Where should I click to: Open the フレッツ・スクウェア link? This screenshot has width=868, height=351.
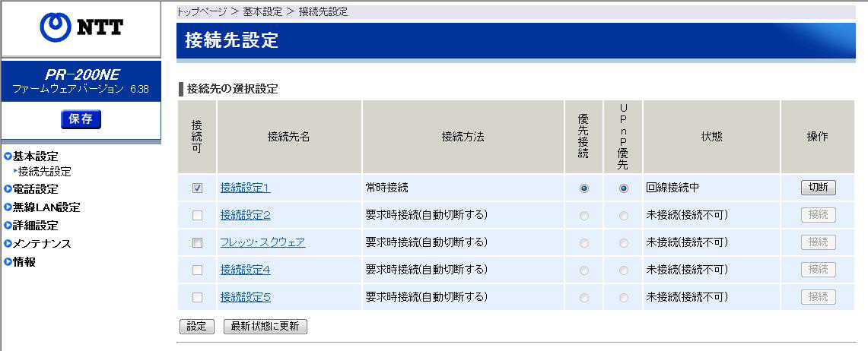262,242
